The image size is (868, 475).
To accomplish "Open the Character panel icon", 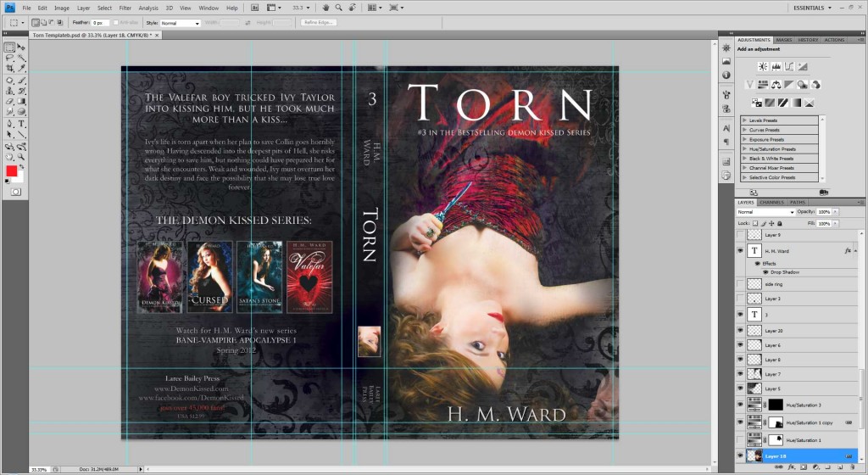I will pos(726,128).
